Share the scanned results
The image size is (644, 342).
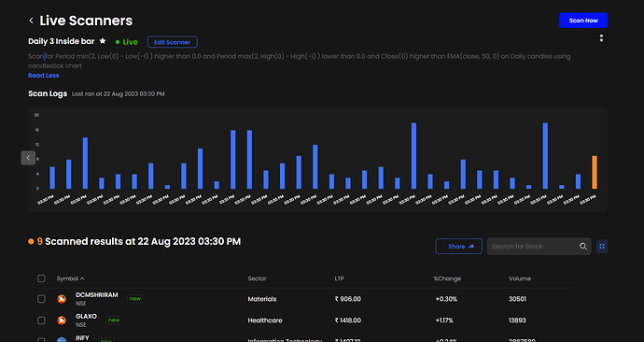(459, 247)
